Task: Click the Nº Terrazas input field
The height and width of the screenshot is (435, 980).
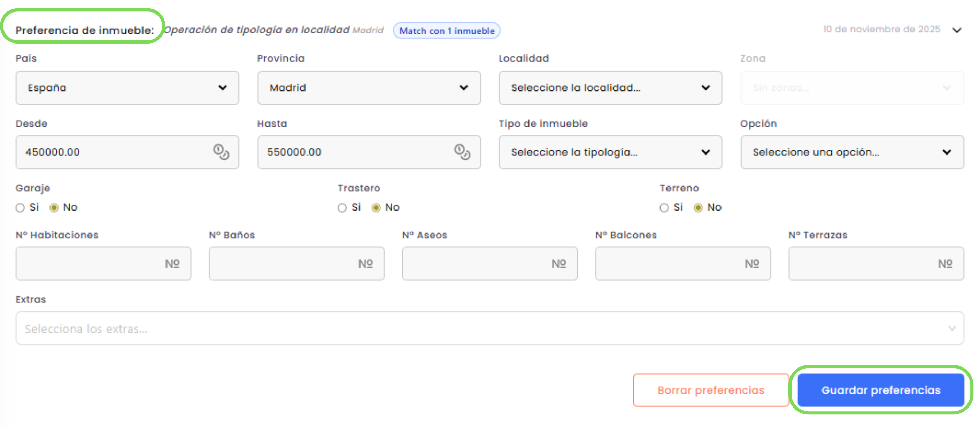Action: point(876,264)
